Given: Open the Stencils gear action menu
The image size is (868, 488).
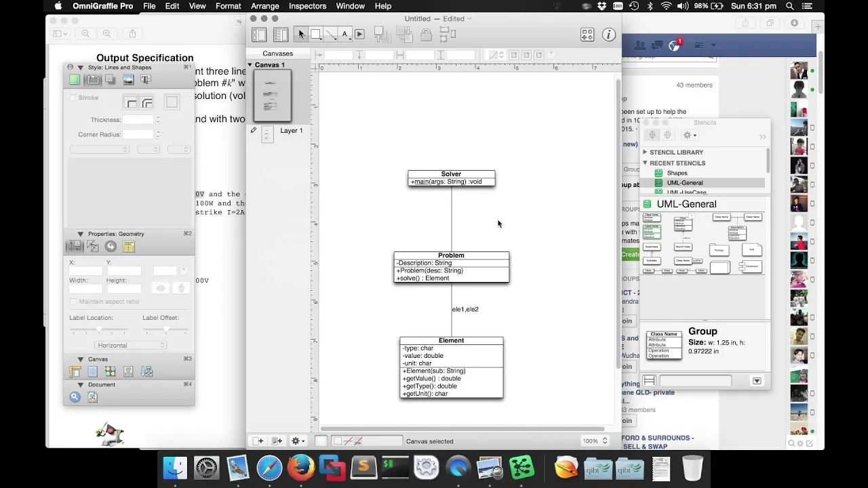Looking at the screenshot, I should click(x=689, y=135).
